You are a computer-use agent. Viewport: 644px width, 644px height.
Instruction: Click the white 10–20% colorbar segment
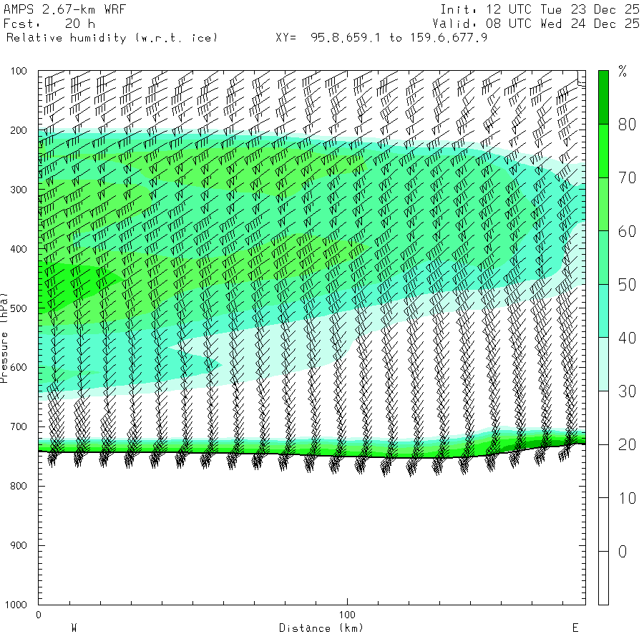tap(603, 471)
